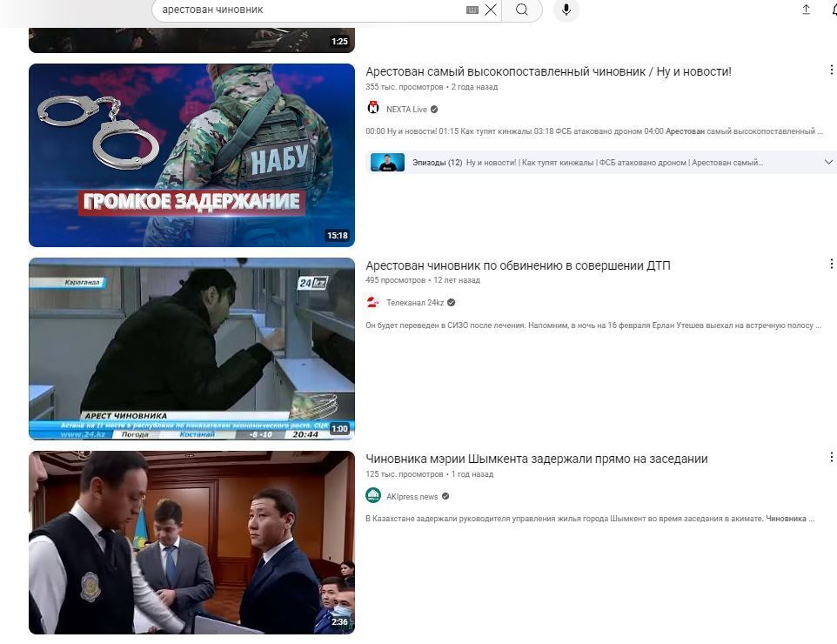Open the on-screen keyboard icon
Screen dimensions: 837x644
click(472, 10)
